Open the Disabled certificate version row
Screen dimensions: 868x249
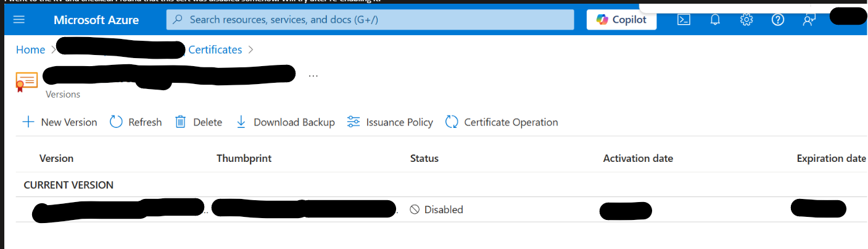442,209
